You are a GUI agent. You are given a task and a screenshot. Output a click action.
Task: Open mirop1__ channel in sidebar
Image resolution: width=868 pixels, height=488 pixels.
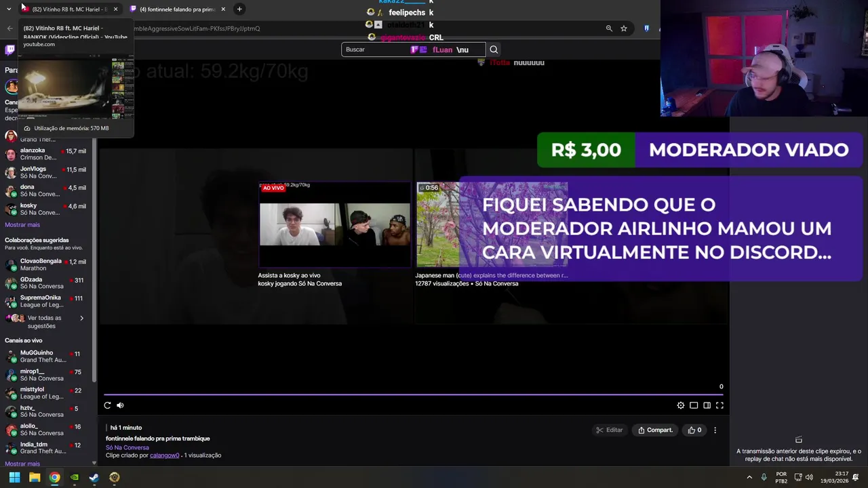coord(47,375)
